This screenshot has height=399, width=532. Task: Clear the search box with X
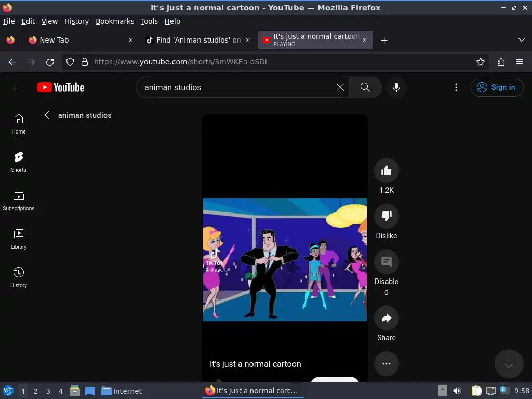click(x=340, y=87)
